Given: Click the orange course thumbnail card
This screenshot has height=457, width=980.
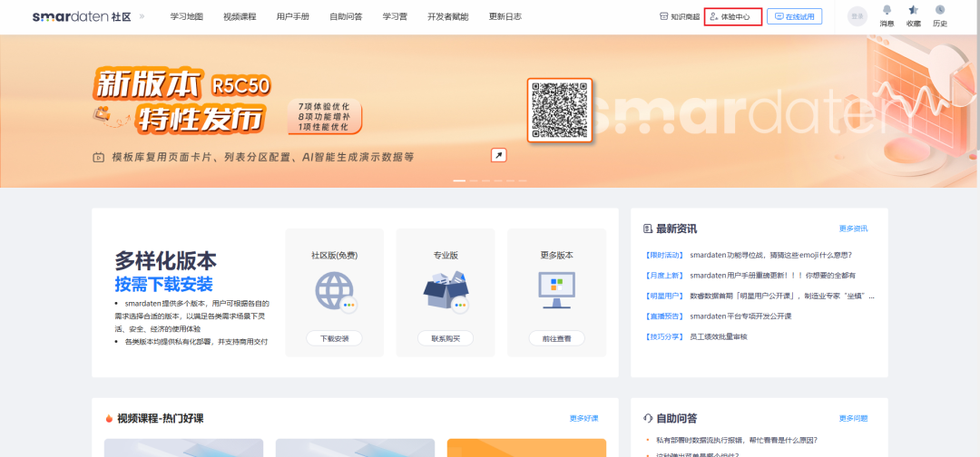Looking at the screenshot, I should pyautogui.click(x=526, y=448).
